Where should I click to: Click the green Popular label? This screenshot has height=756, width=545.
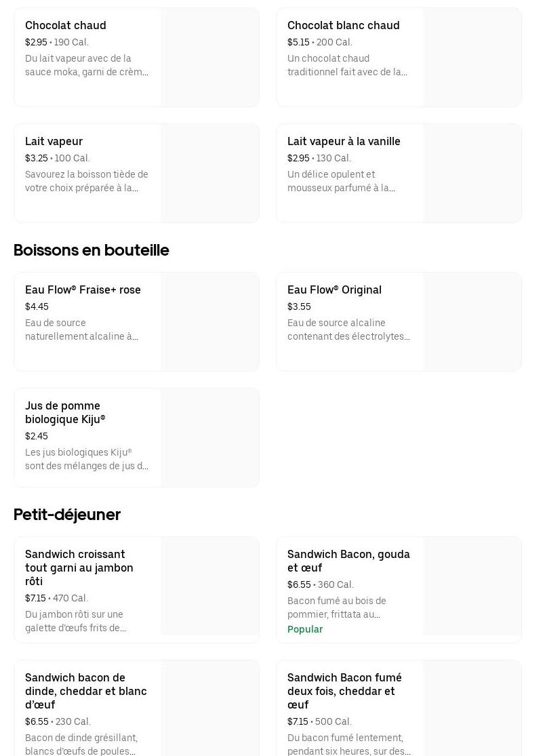tap(305, 629)
